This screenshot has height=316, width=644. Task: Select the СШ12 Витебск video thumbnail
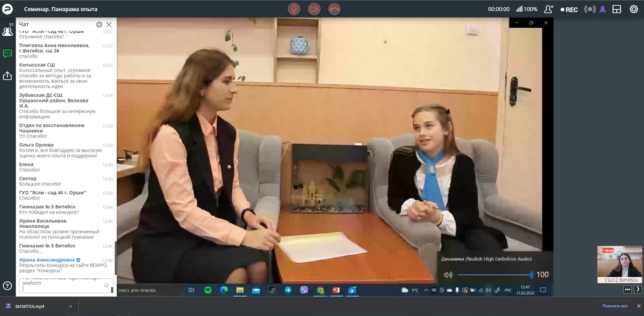point(620,265)
